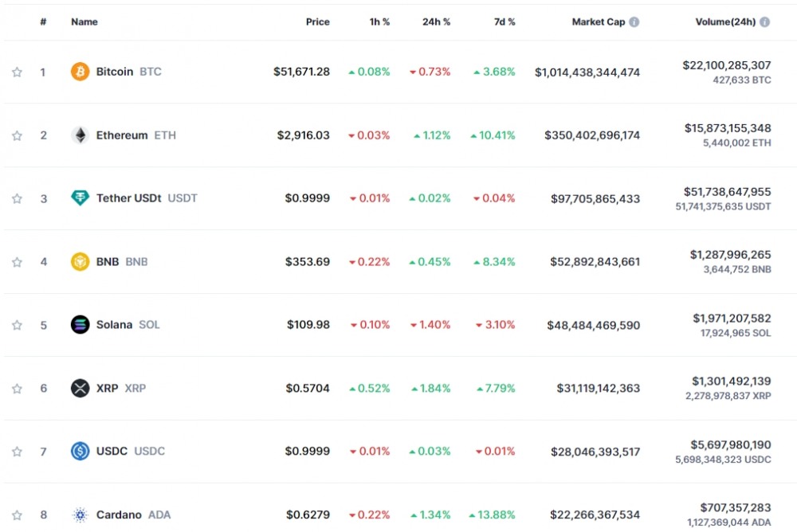797x532 pixels.
Task: Favorite Bitcoin using its star
Action: 17,71
